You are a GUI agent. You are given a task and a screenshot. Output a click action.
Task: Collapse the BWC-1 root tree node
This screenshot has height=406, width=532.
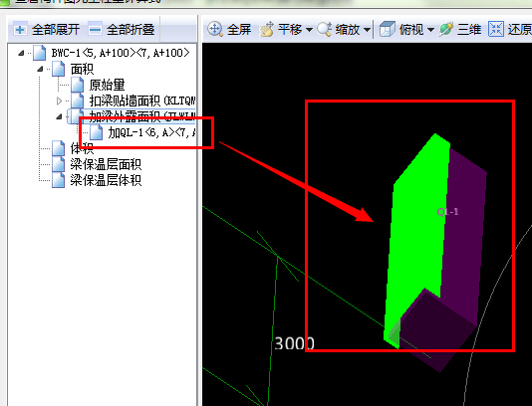pos(21,53)
